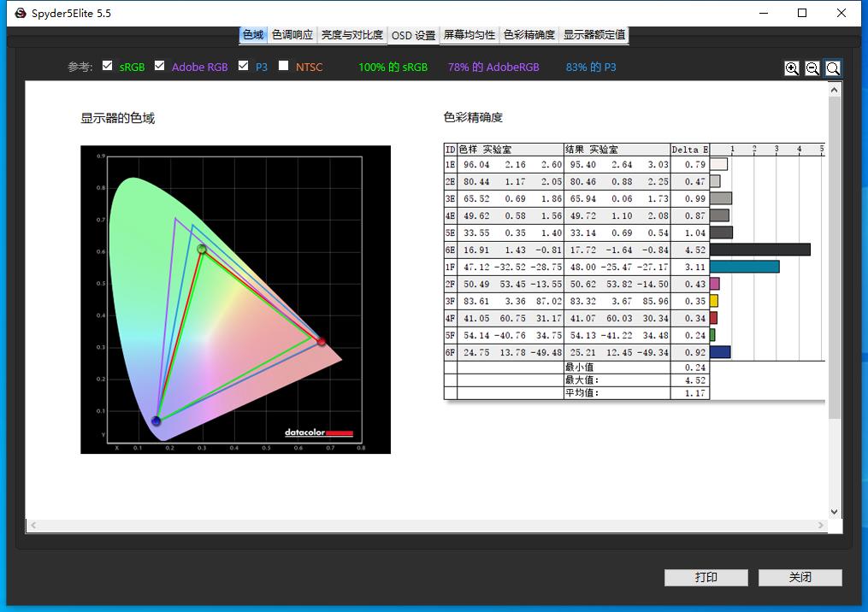Viewport: 868px width, 612px height.
Task: Select the OSD 设置 tab
Action: 413,36
